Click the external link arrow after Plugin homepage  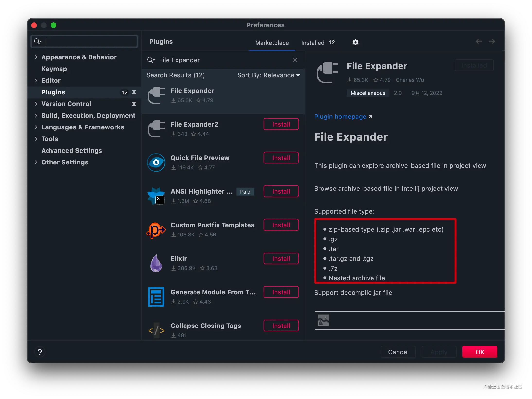pos(370,117)
